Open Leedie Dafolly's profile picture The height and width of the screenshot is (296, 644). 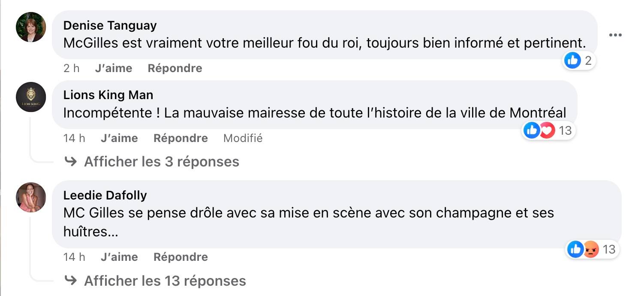[x=30, y=197]
